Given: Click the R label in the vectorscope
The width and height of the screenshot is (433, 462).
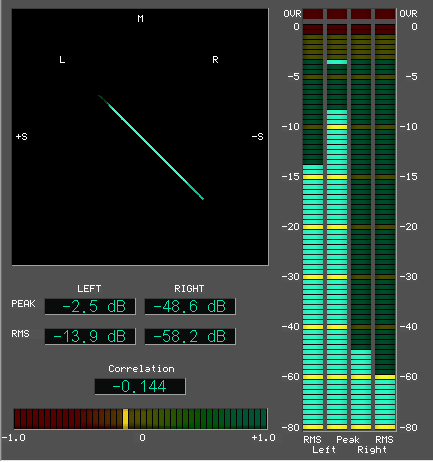Looking at the screenshot, I should coord(215,60).
